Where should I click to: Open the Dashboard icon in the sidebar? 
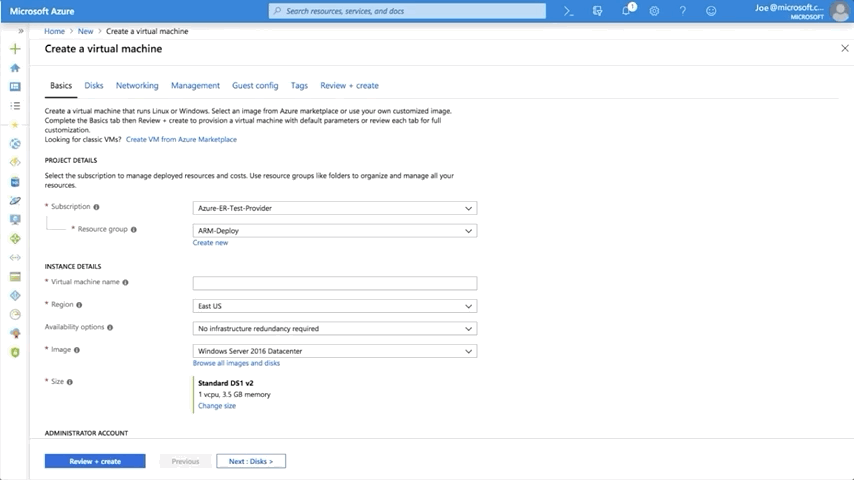tap(15, 87)
